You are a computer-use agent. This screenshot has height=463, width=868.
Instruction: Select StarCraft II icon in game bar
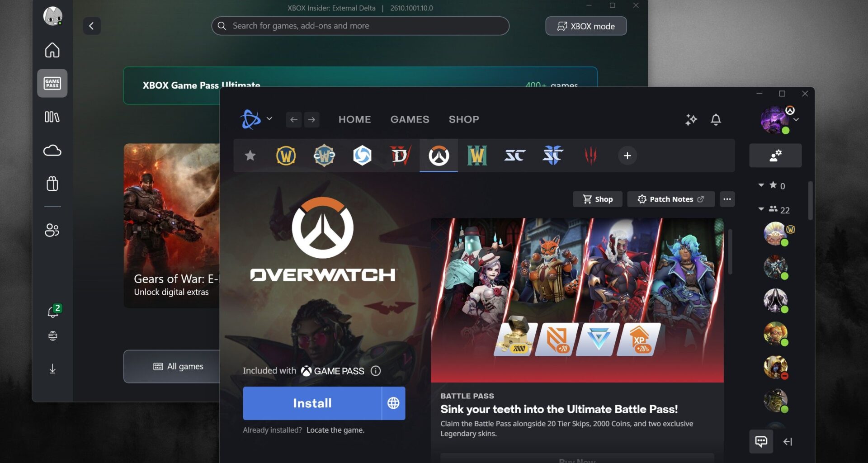(x=553, y=156)
